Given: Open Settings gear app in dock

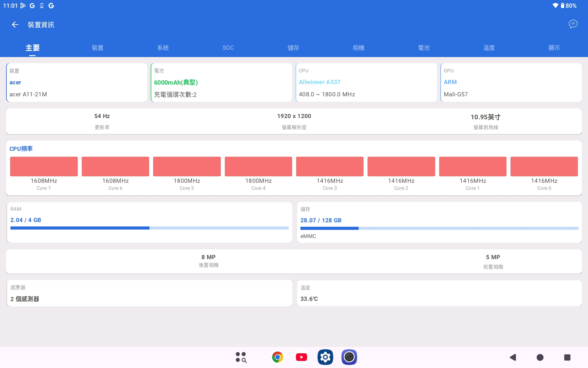Looking at the screenshot, I should pos(325,357).
